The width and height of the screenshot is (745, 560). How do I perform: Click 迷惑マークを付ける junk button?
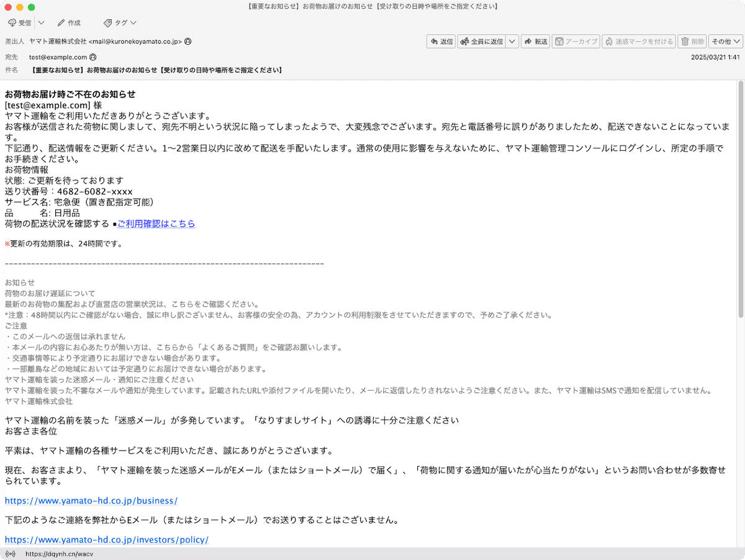click(x=639, y=42)
